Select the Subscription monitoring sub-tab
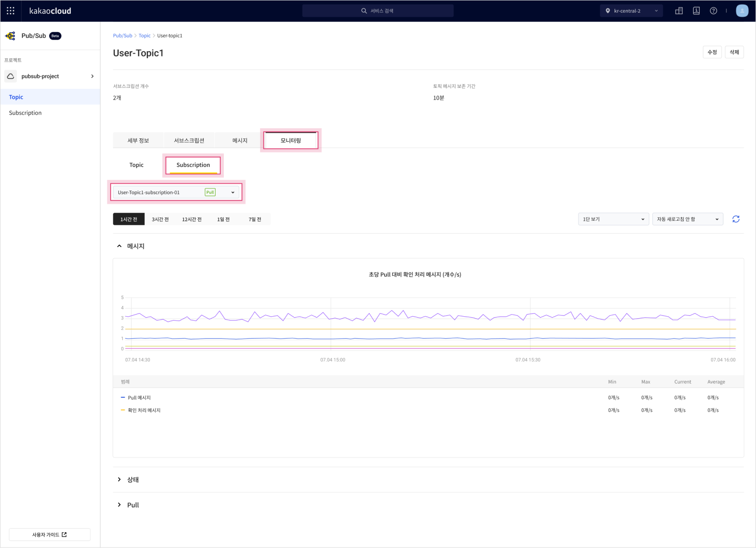 coord(193,165)
